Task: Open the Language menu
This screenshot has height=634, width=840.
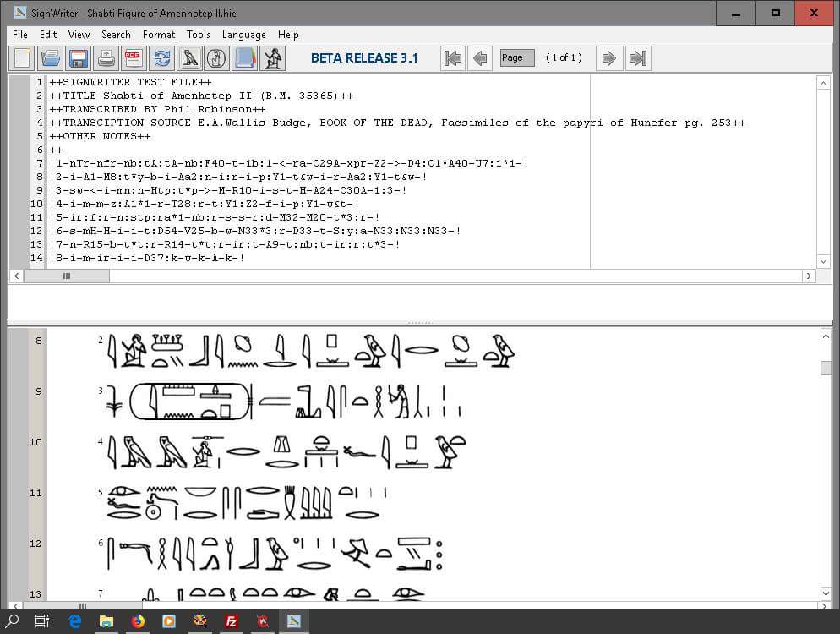Action: (x=243, y=35)
